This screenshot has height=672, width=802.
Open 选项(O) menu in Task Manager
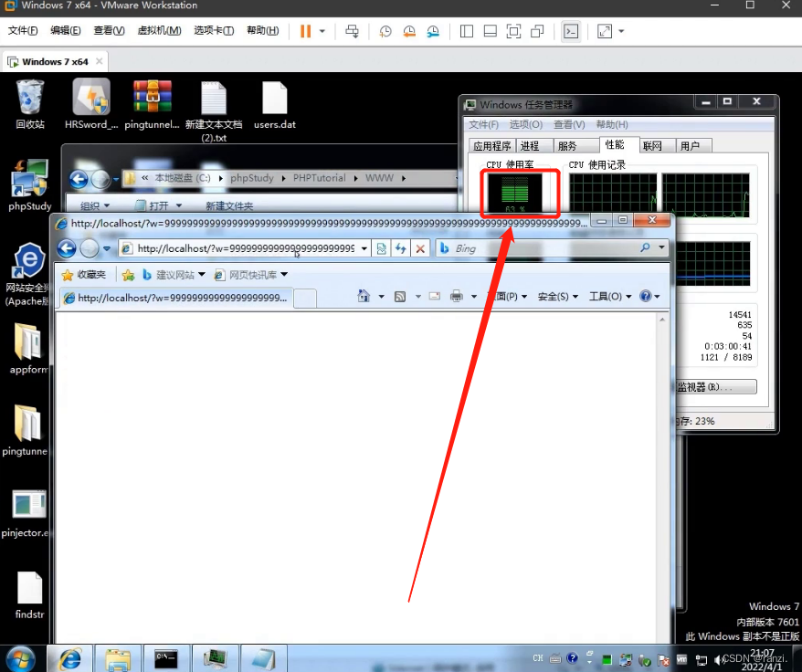coord(526,124)
